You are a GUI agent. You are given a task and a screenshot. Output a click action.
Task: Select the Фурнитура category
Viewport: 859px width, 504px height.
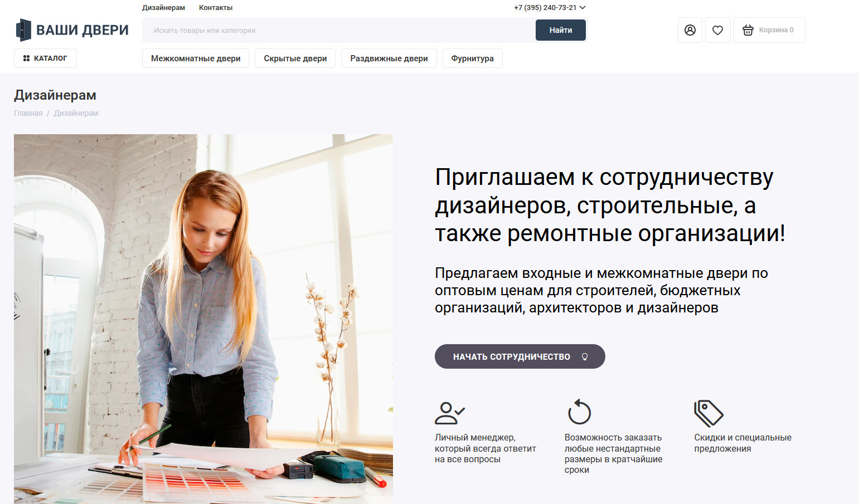point(473,58)
